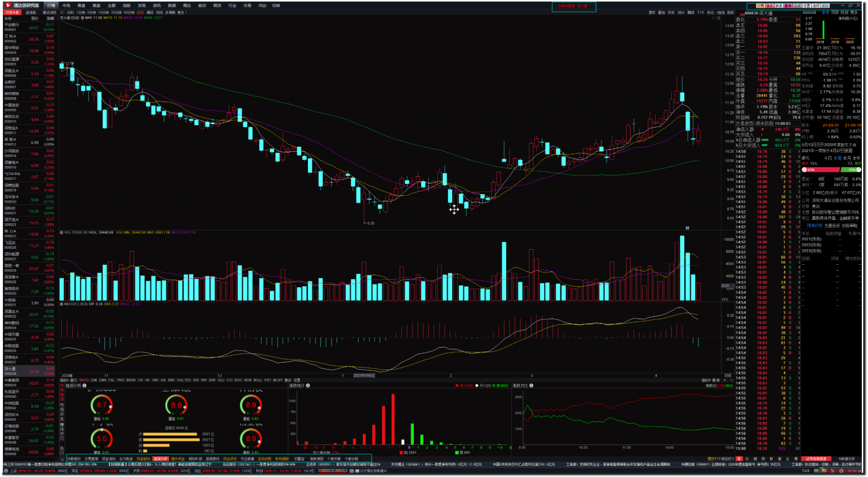Click the yellow 交易 shortcut at top right
This screenshot has height=477, width=868.
coord(761,6)
